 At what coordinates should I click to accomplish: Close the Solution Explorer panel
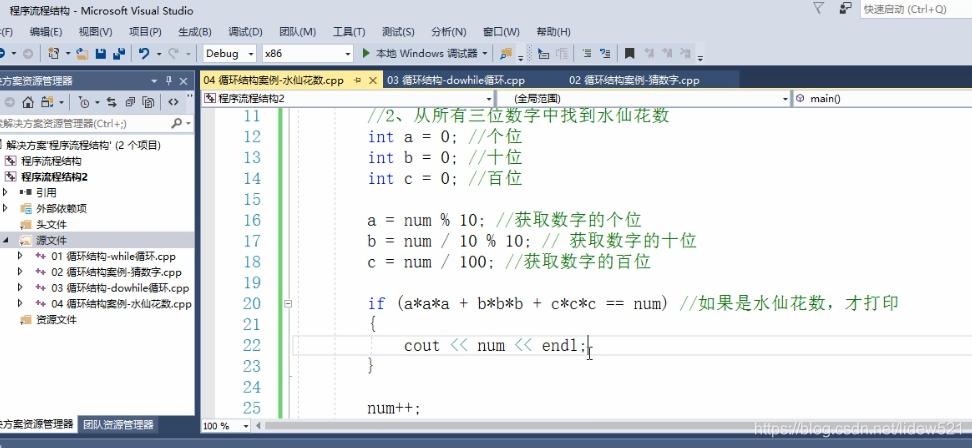click(x=183, y=81)
